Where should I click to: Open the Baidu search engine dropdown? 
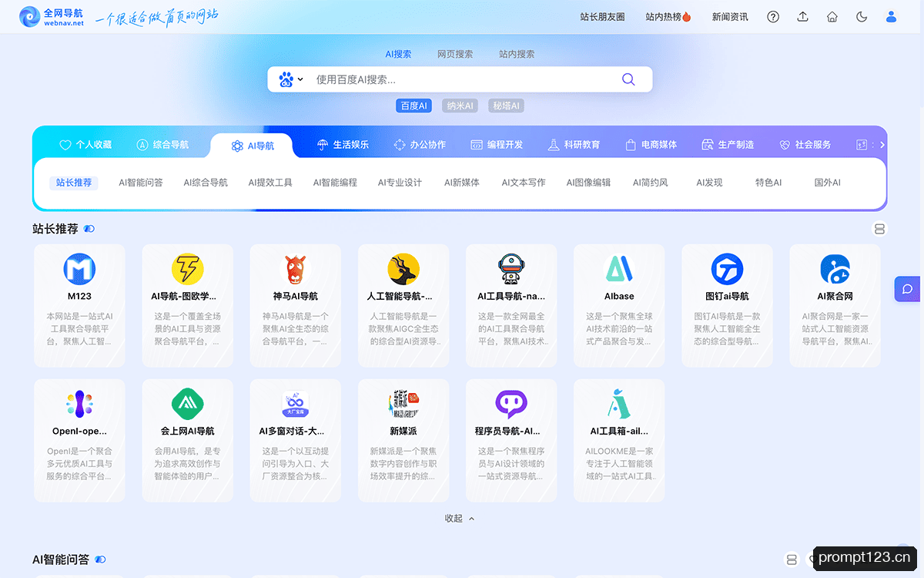coord(291,79)
